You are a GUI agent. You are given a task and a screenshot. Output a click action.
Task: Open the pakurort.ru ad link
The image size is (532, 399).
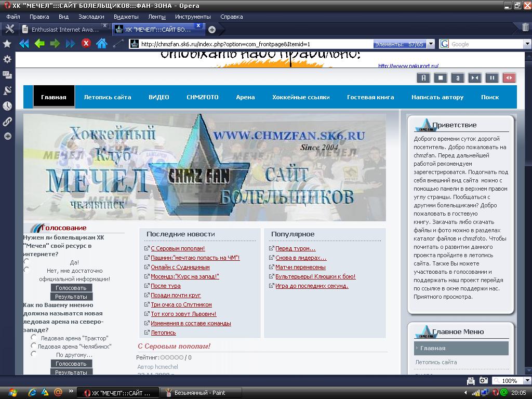(408, 66)
